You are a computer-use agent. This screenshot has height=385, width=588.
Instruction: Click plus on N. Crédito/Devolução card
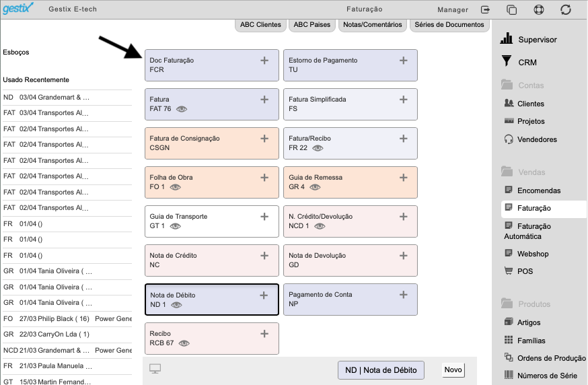tap(404, 217)
